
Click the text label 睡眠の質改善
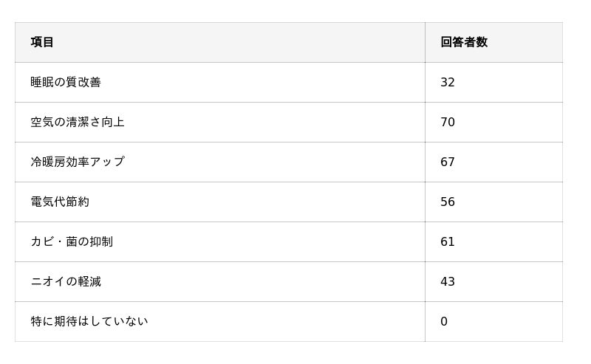(x=66, y=82)
